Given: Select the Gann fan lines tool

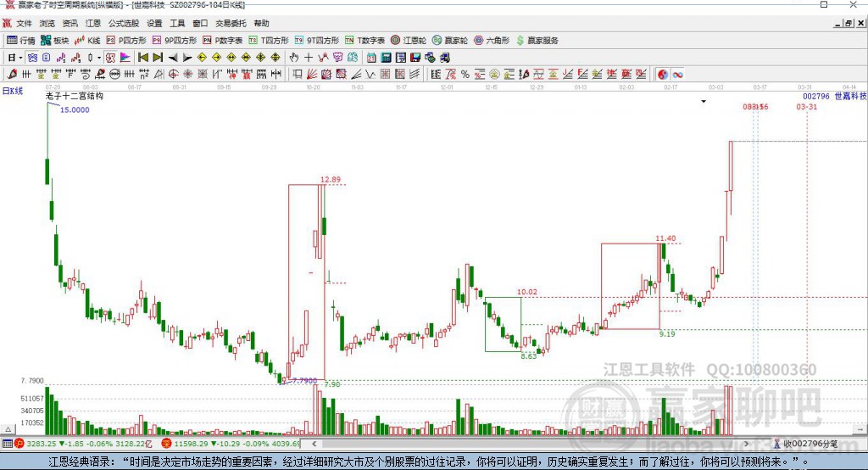Looking at the screenshot, I should (x=312, y=75).
